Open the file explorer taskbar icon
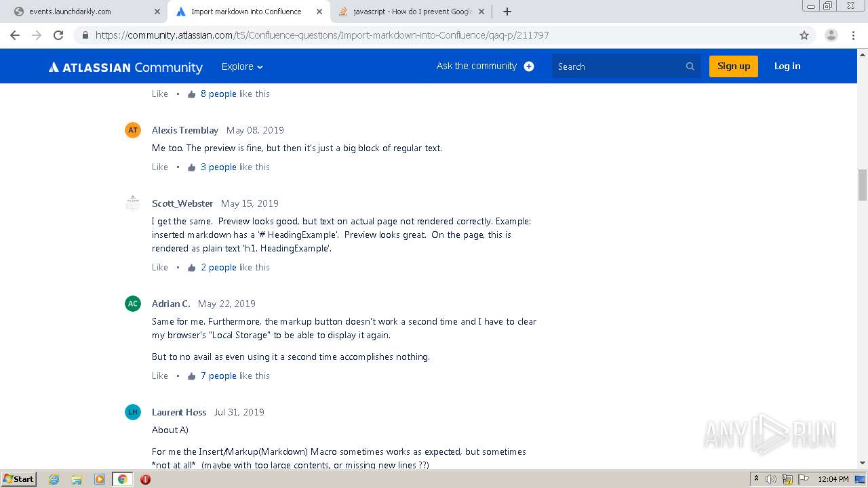The width and height of the screenshot is (868, 488). coord(77,479)
